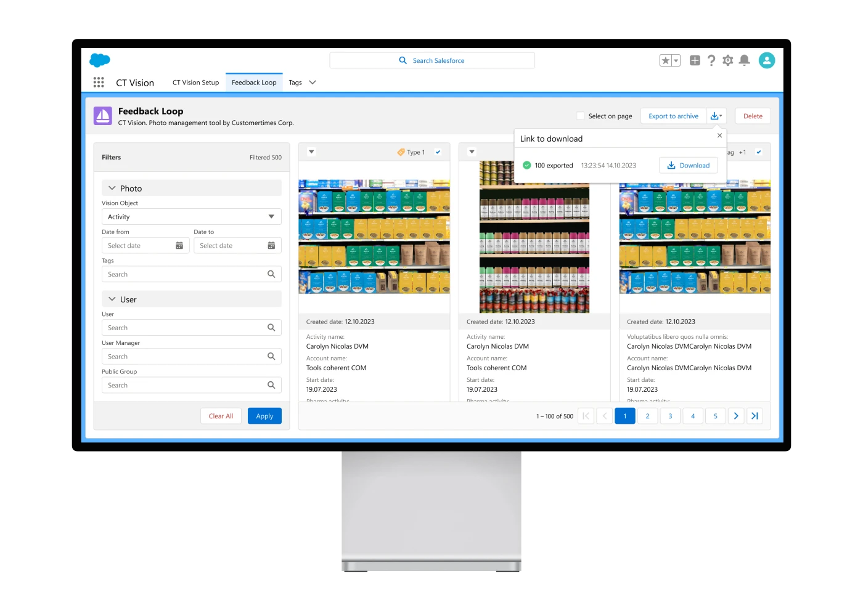
Task: Open the help question mark icon
Action: [711, 60]
